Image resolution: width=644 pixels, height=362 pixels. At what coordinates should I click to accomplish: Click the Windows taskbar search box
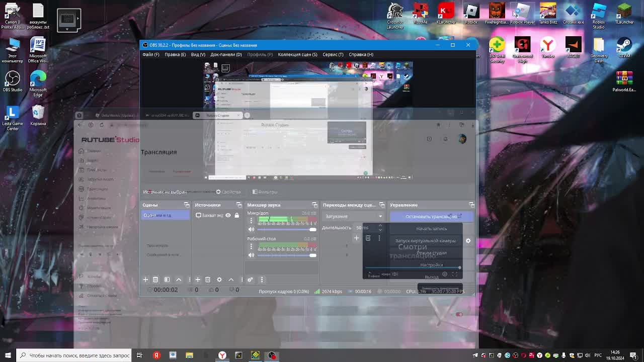click(x=74, y=355)
